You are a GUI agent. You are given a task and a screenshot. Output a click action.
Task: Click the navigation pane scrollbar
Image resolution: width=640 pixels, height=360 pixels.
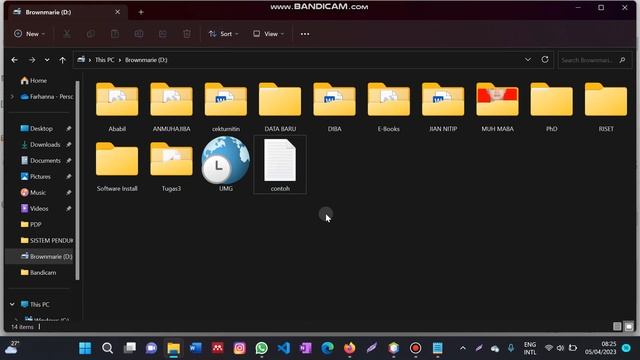[77, 180]
